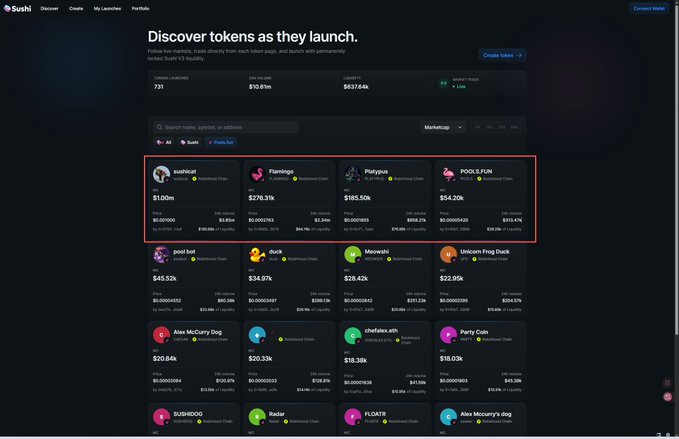
Task: Open the Party Coin magenta avatar
Action: 448,335
